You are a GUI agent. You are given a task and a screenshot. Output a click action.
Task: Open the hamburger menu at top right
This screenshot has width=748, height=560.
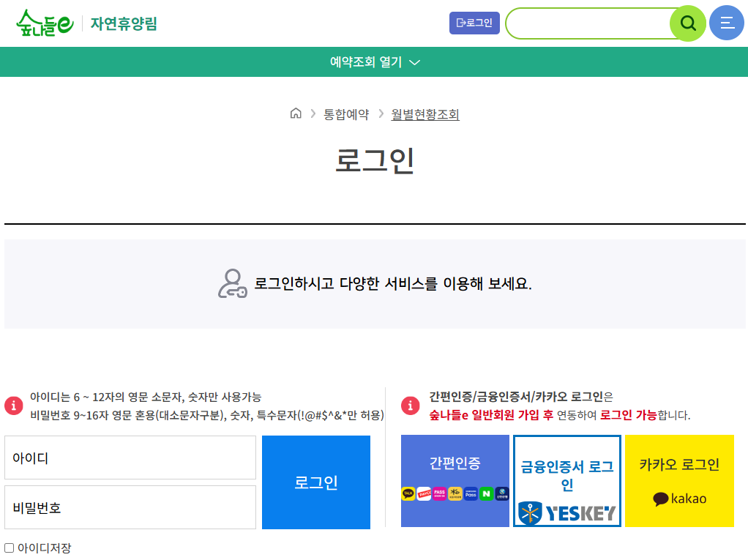726,23
